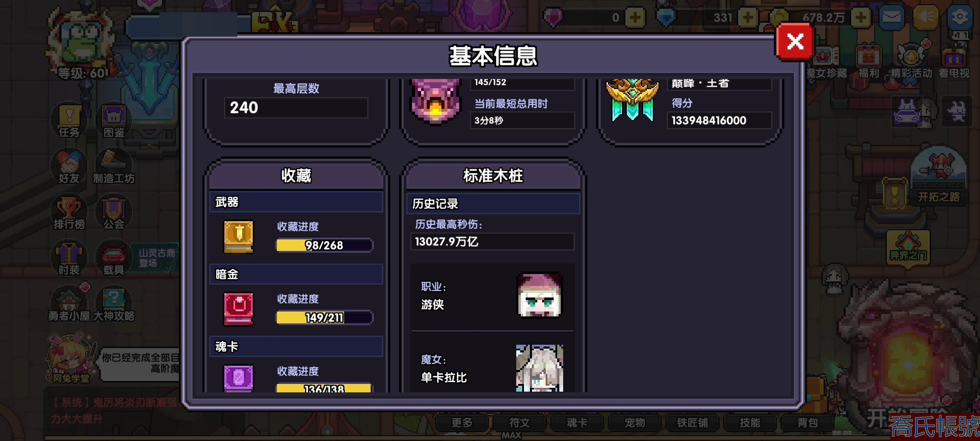Open the 排行榜 trophy icon

click(x=69, y=212)
